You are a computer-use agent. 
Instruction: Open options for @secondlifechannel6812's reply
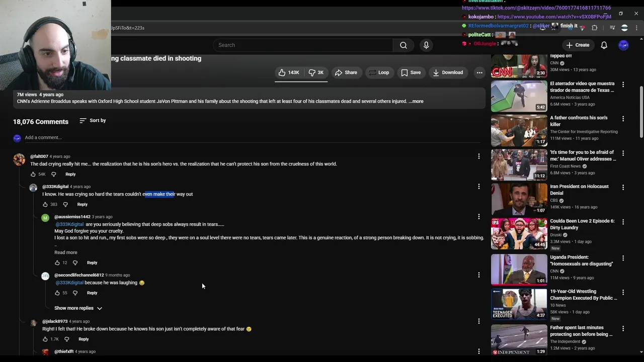pyautogui.click(x=479, y=275)
